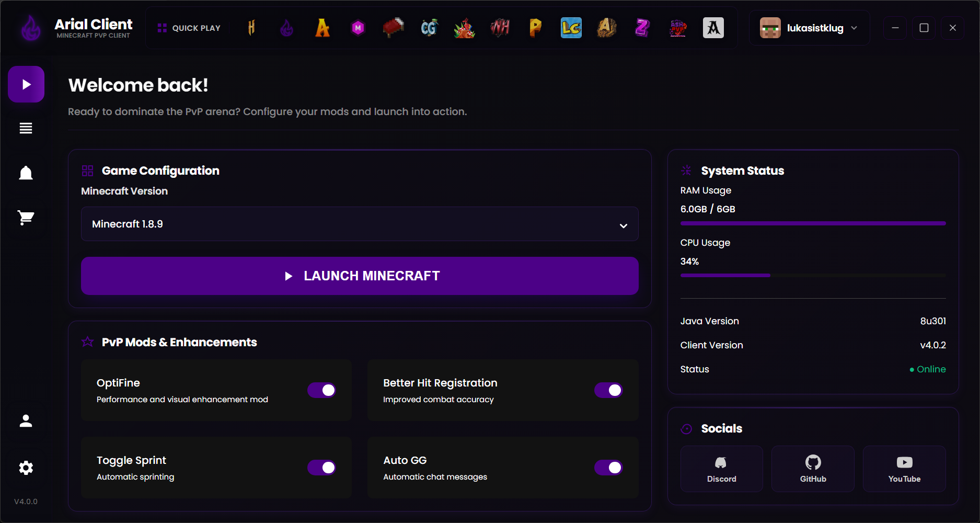Open the shopping cart store icon
Viewport: 980px width, 523px height.
tap(26, 218)
